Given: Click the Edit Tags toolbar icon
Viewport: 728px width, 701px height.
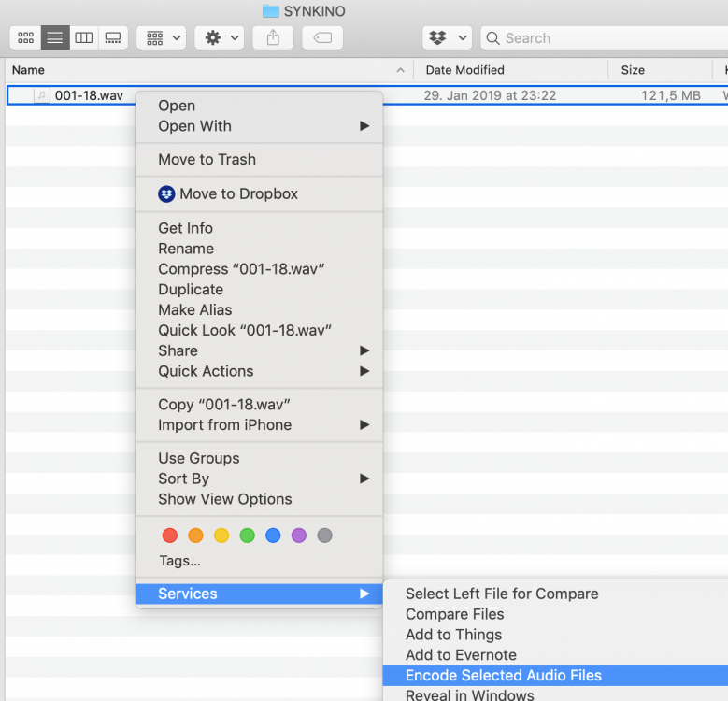Looking at the screenshot, I should (x=322, y=38).
